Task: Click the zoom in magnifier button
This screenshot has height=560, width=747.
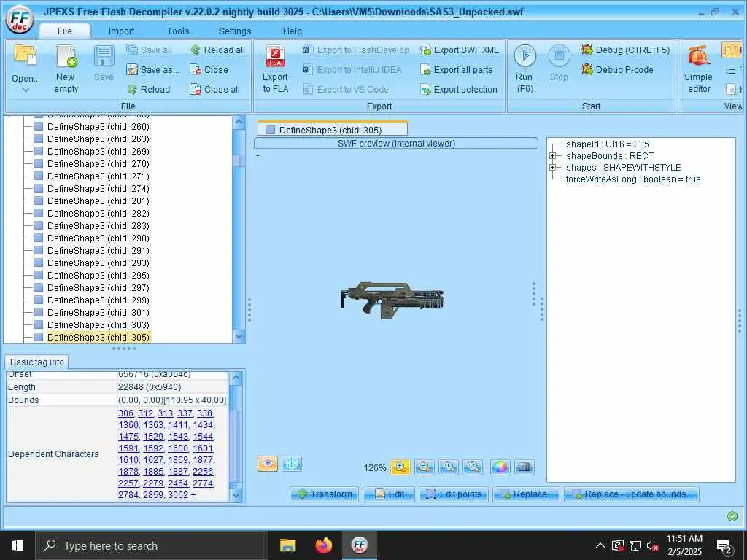Action: [400, 467]
